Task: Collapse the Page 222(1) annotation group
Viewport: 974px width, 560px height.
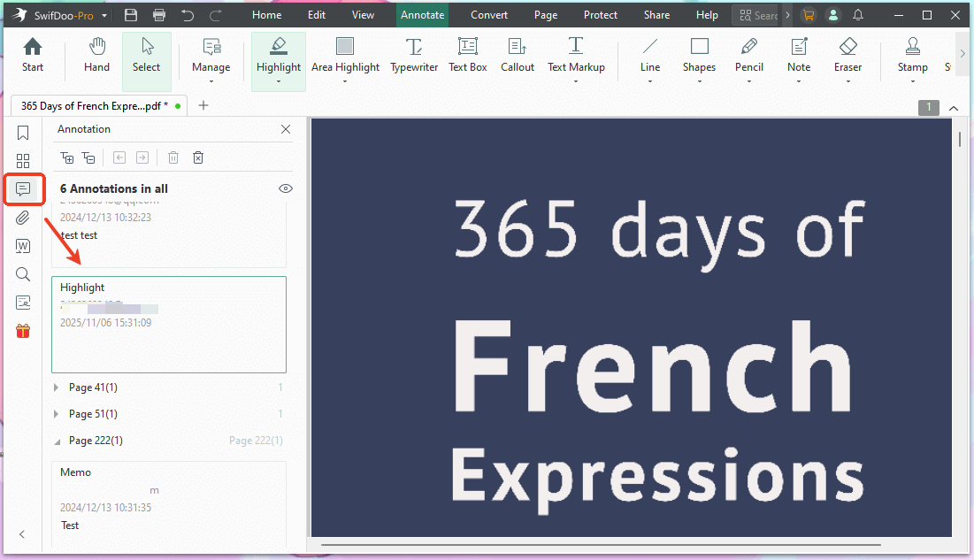Action: click(57, 441)
